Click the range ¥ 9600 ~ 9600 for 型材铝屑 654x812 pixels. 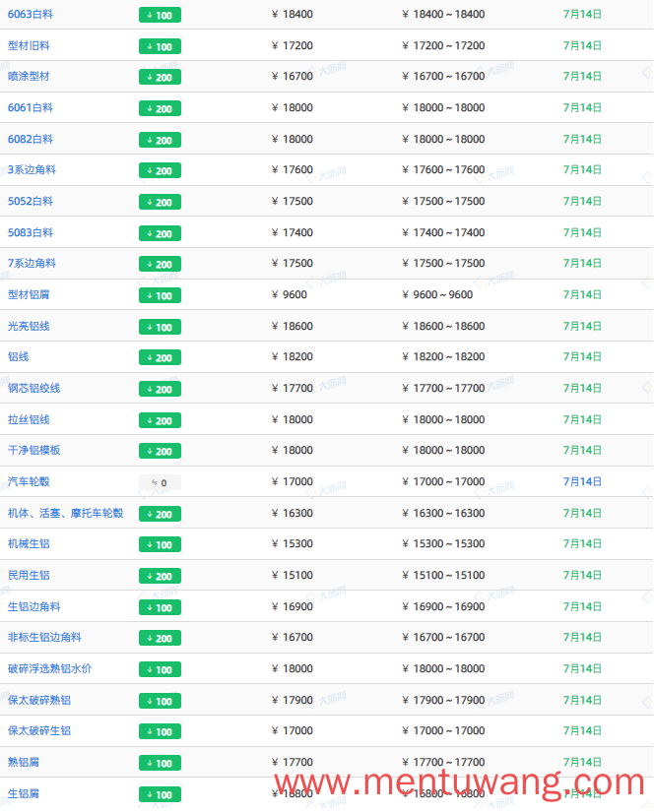pos(437,295)
